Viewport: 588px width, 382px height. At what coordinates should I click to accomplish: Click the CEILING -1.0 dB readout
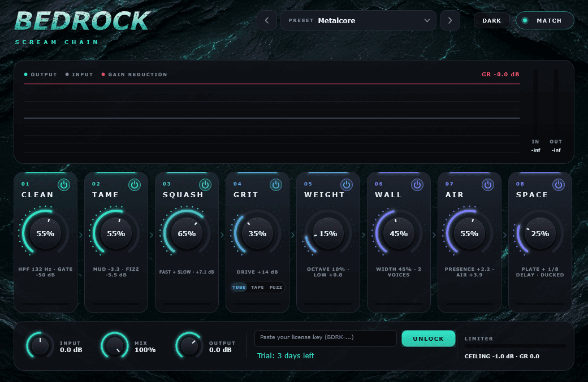[x=501, y=356]
